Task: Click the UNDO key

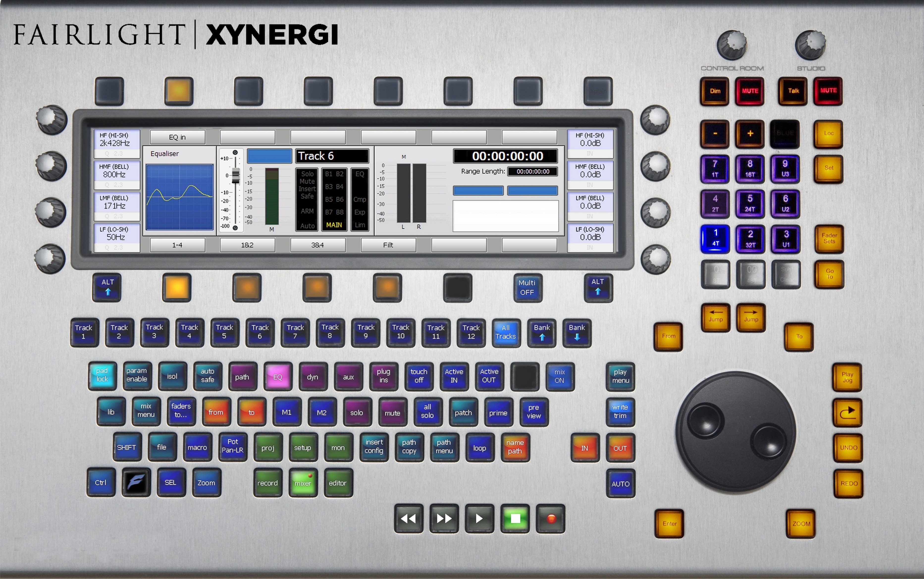Action: pos(848,448)
